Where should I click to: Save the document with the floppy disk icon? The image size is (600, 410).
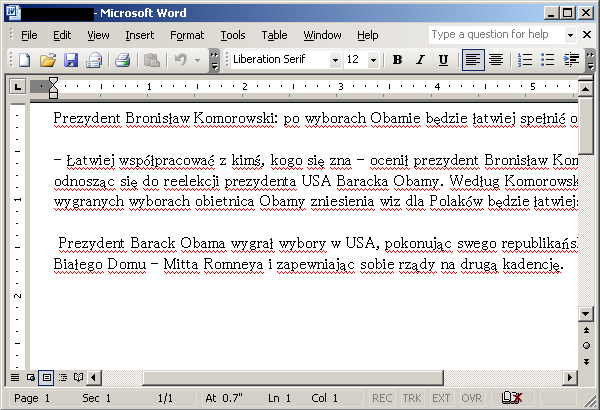(70, 60)
